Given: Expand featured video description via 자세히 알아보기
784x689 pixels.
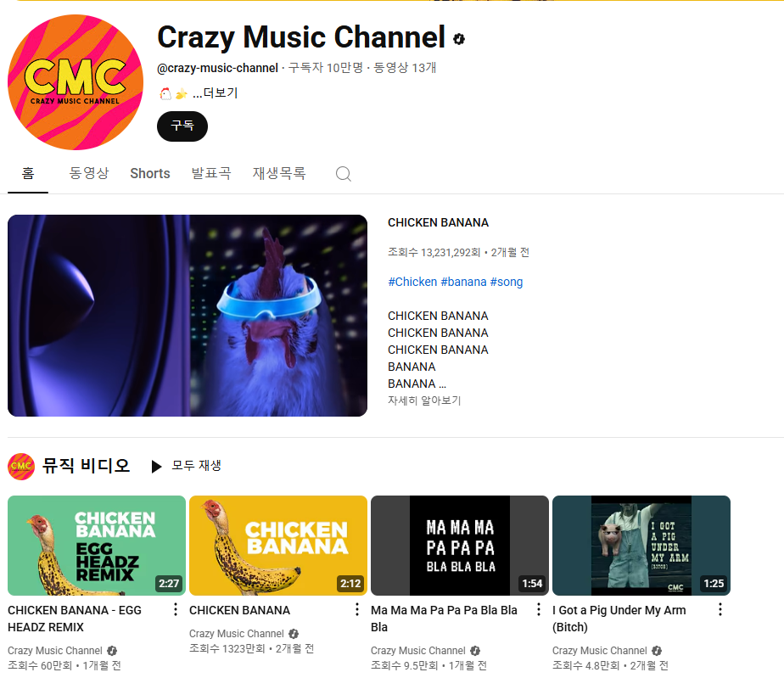Looking at the screenshot, I should coord(424,401).
